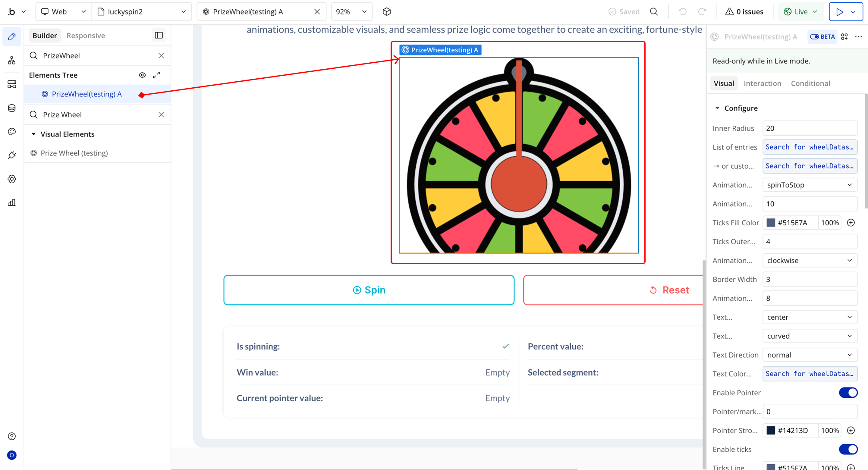Switch to the Responsive tab
Screen dimensions: 868x470
pyautogui.click(x=86, y=36)
